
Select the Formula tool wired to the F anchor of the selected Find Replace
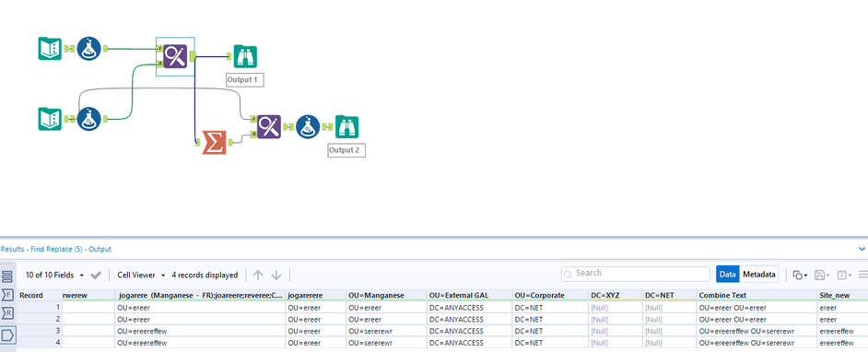click(x=88, y=49)
